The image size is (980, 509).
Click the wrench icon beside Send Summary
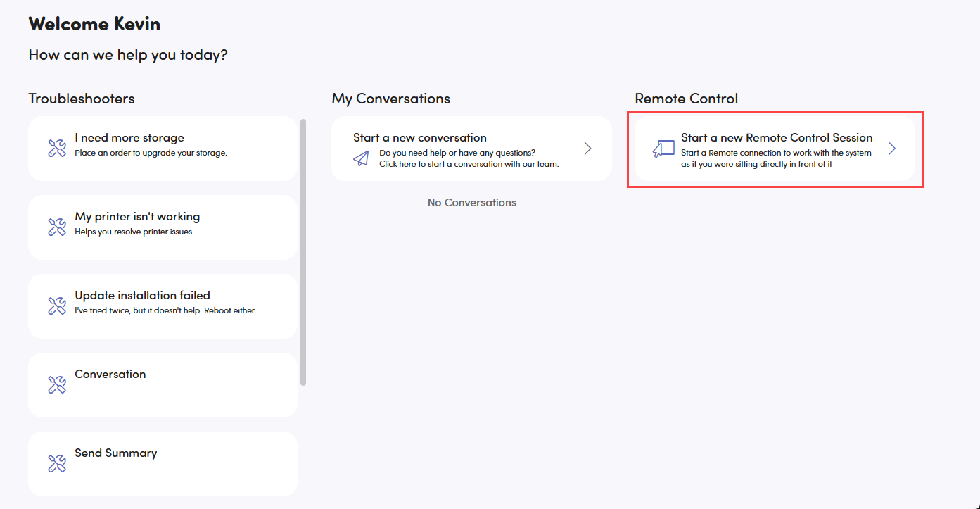(x=57, y=463)
